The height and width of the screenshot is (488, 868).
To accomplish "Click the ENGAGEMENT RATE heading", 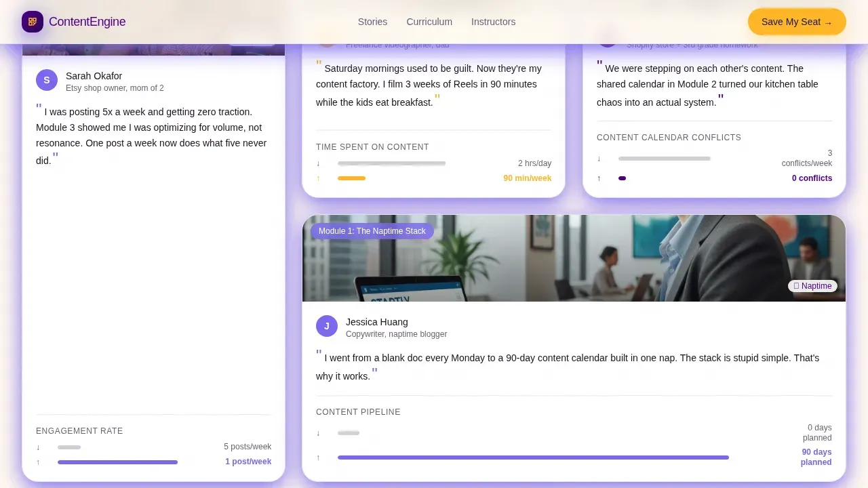I will pyautogui.click(x=79, y=431).
